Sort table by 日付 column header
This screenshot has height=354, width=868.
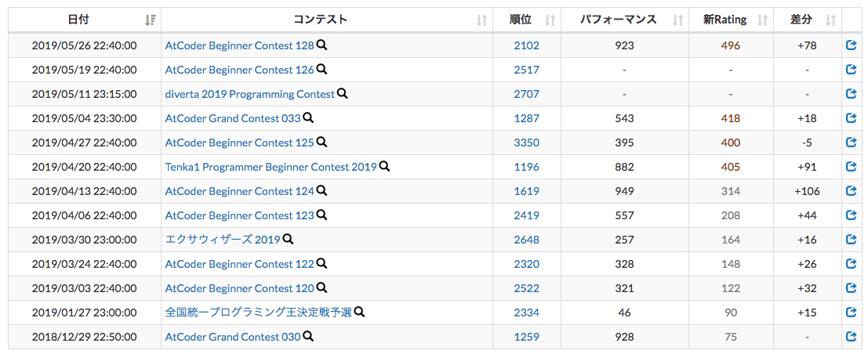(x=85, y=20)
